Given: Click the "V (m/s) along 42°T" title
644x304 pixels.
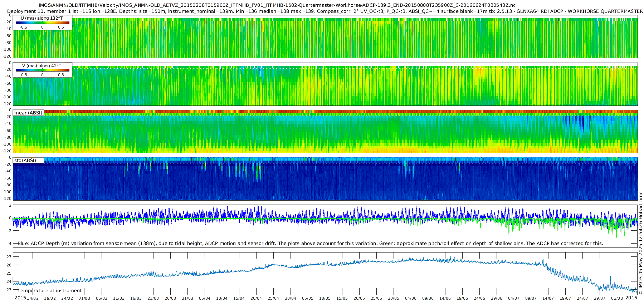Looking at the screenshot, I should [x=42, y=66].
